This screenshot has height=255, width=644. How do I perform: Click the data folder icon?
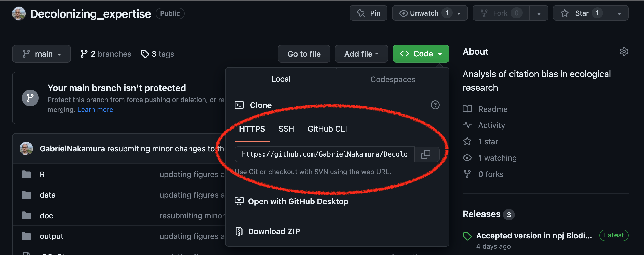[26, 195]
